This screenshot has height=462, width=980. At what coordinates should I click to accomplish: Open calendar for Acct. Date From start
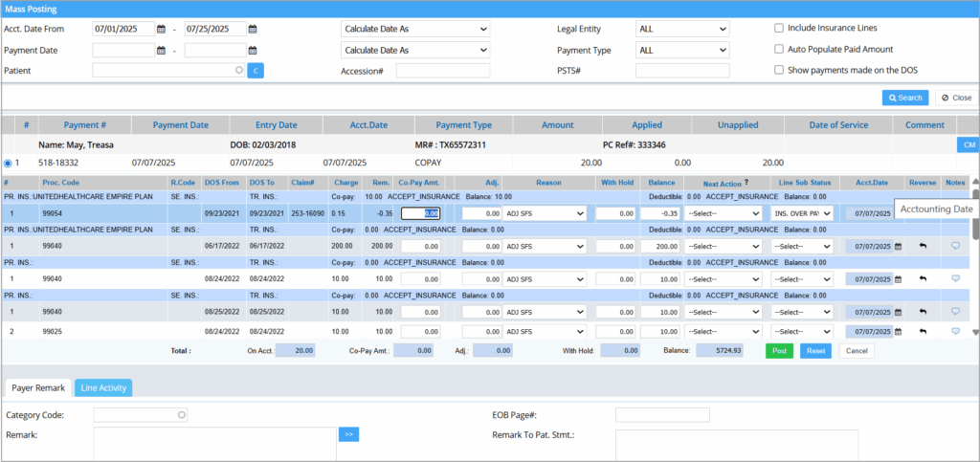coord(161,29)
